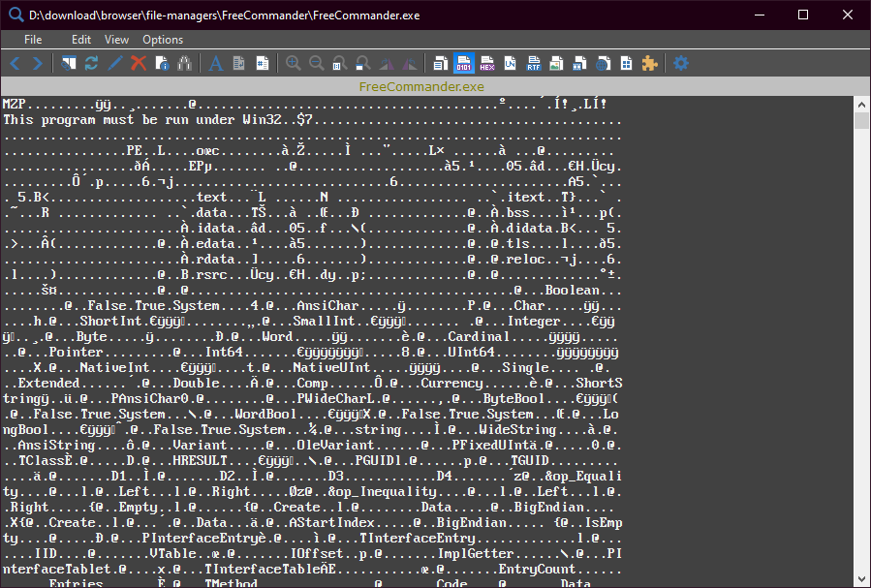The image size is (871, 588).
Task: Click the refresh/reload file icon
Action: coord(92,63)
